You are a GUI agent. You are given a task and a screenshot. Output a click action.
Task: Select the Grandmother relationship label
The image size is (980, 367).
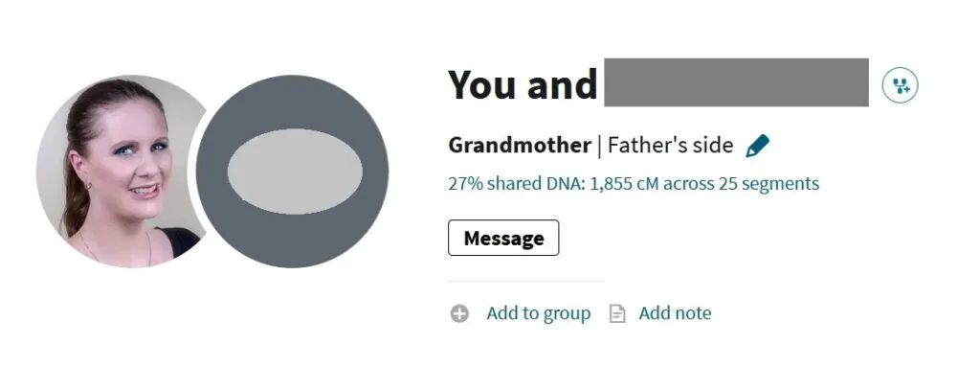point(520,146)
